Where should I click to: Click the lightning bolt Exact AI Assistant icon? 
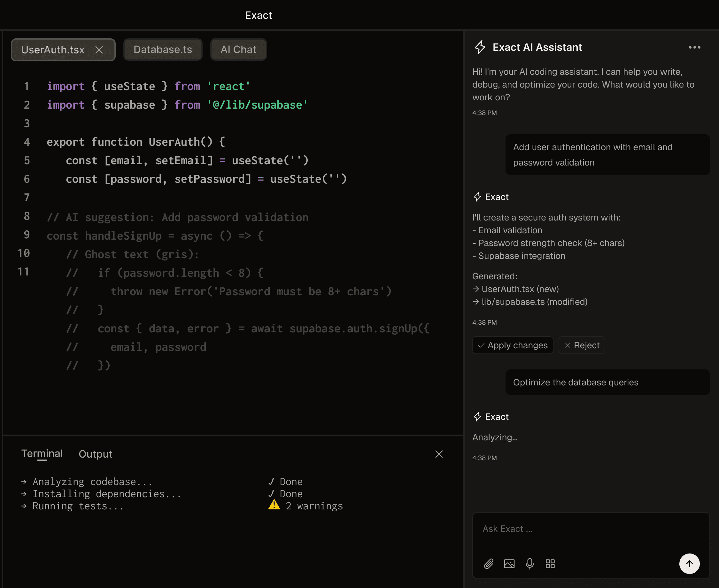pyautogui.click(x=480, y=47)
